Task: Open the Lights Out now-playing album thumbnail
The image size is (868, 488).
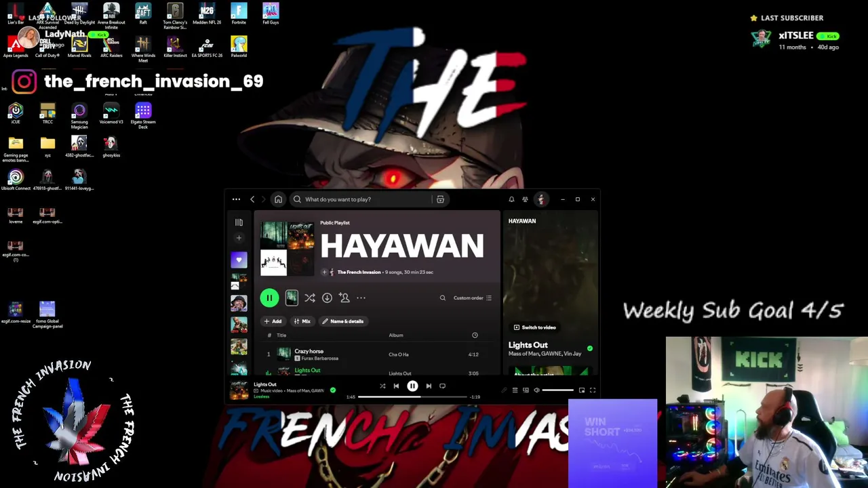Action: [239, 390]
